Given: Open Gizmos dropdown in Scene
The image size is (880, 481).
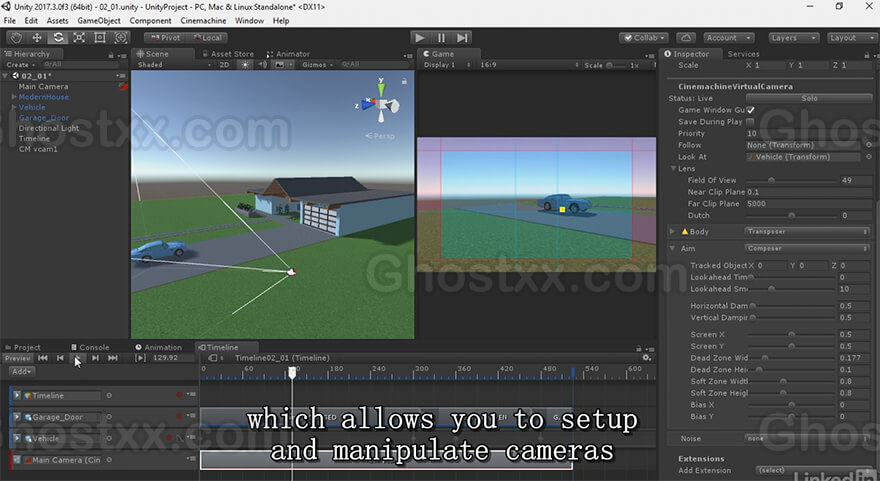Looking at the screenshot, I should (318, 65).
